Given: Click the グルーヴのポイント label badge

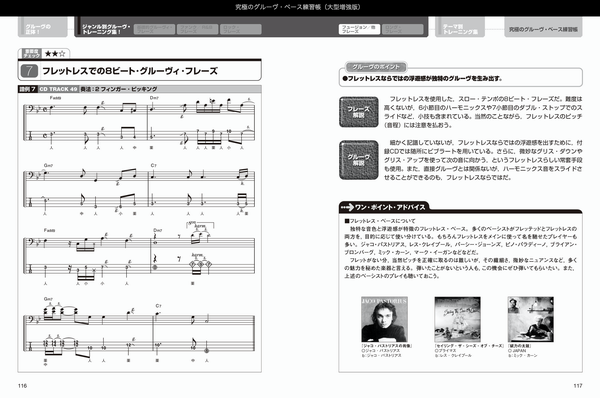Looking at the screenshot, I should pyautogui.click(x=376, y=67).
